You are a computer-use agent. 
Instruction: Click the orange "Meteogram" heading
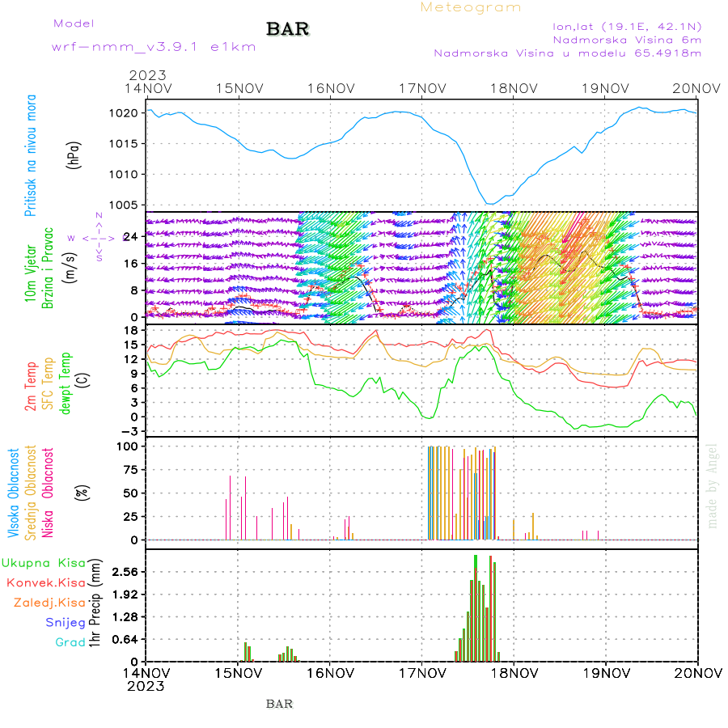(470, 7)
